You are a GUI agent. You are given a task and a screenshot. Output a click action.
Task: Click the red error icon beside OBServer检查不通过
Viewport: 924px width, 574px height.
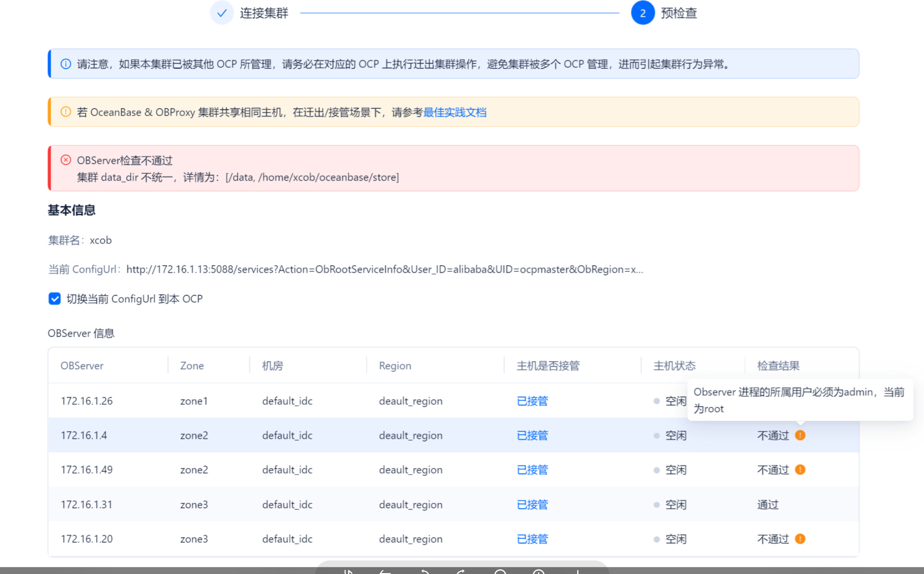pyautogui.click(x=66, y=160)
